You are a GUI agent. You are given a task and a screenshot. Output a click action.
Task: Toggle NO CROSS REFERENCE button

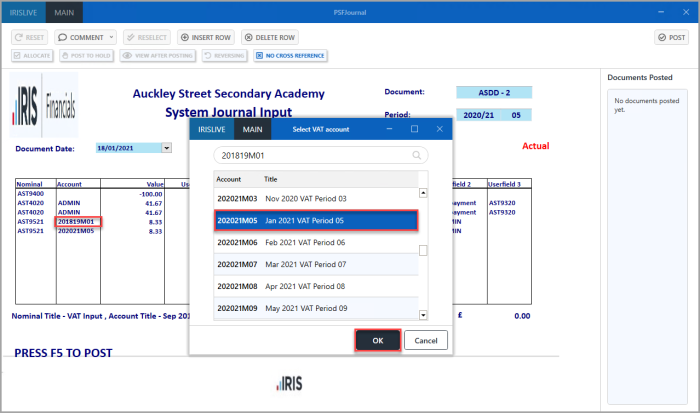pyautogui.click(x=290, y=56)
